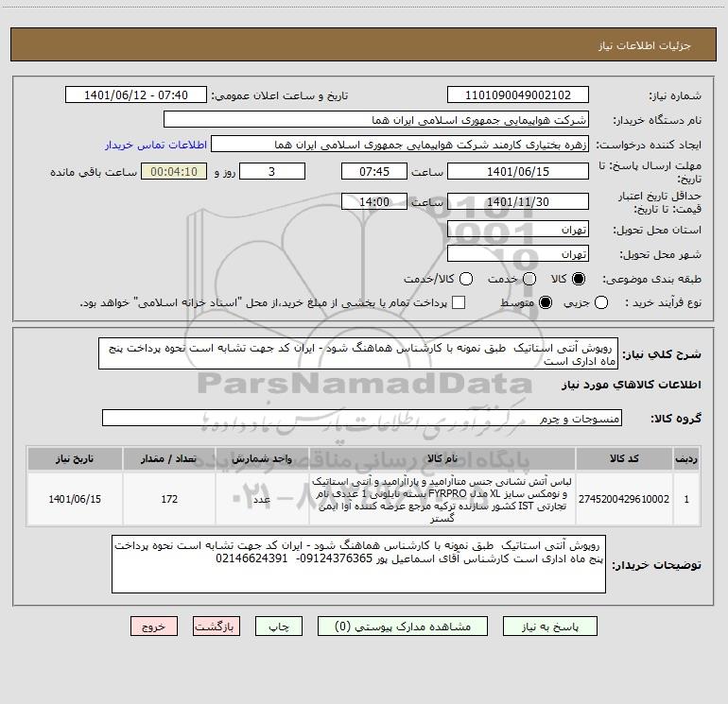Click the announcement date field 1401/06/12 - 07:40
This screenshot has height=704, width=728.
pos(136,95)
